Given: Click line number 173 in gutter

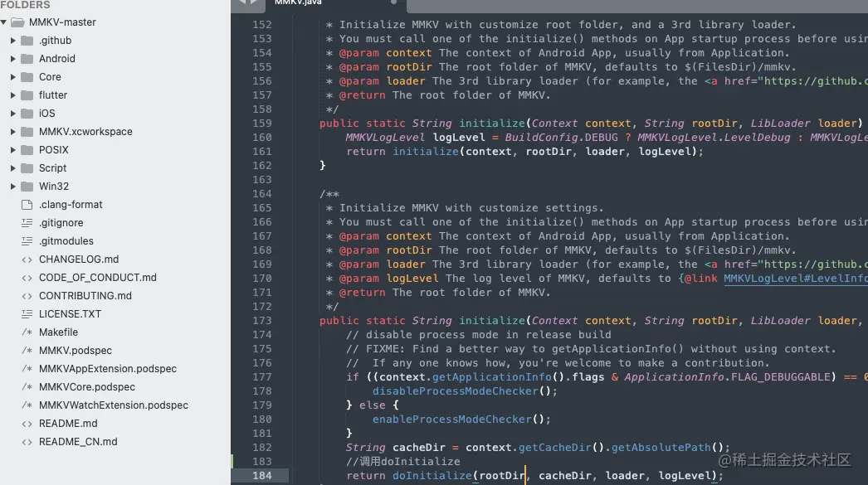Looking at the screenshot, I should pyautogui.click(x=262, y=321).
